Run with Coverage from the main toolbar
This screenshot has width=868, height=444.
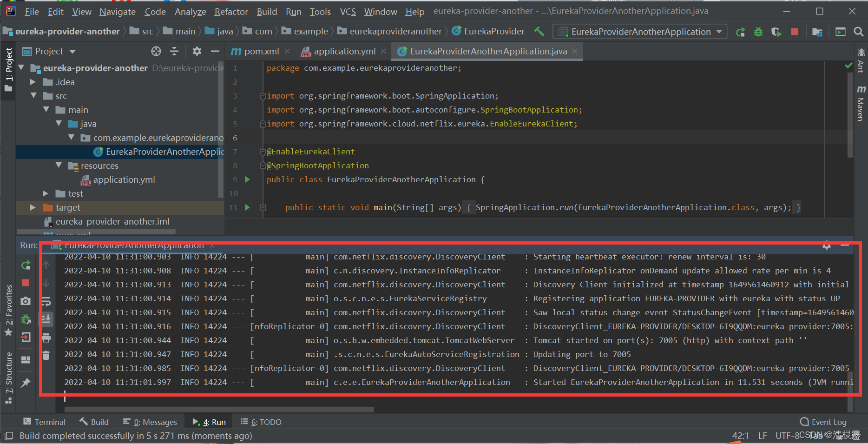pos(776,32)
